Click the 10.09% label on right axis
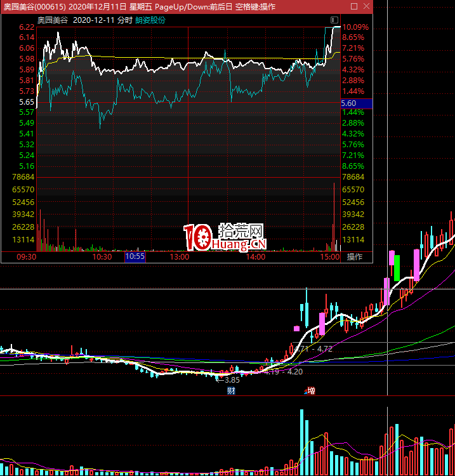This screenshot has width=455, height=476. pos(355,27)
